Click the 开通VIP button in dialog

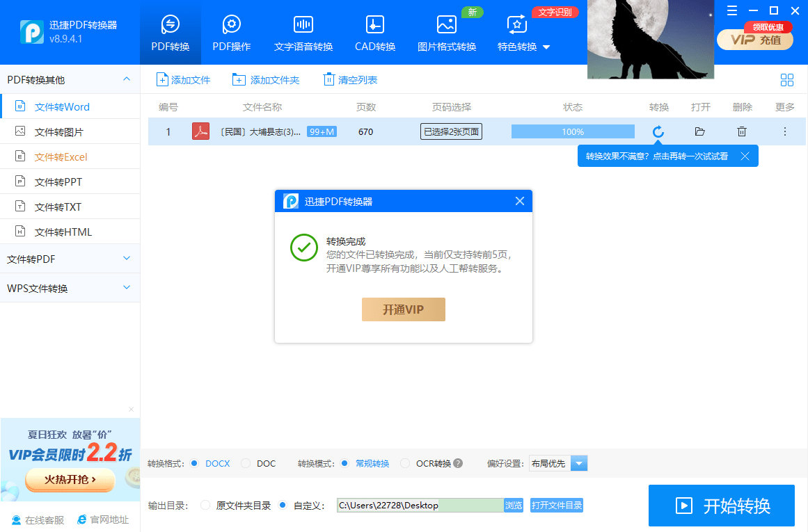pyautogui.click(x=403, y=309)
